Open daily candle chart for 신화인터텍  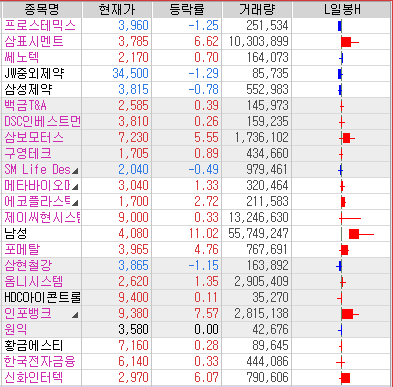click(x=345, y=378)
